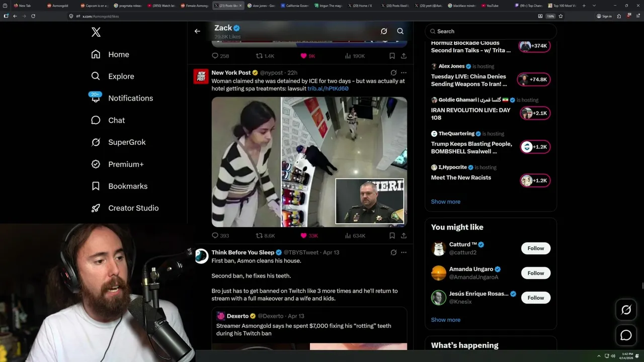Image resolution: width=644 pixels, height=362 pixels.
Task: Open Notifications in the sidebar
Action: point(122,98)
